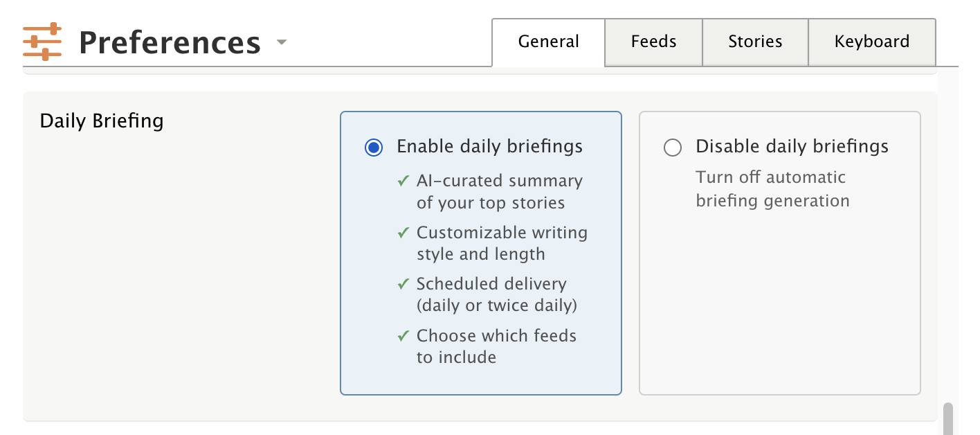Click checkmark icon beside AI-curated summary
980x435 pixels.
[403, 181]
